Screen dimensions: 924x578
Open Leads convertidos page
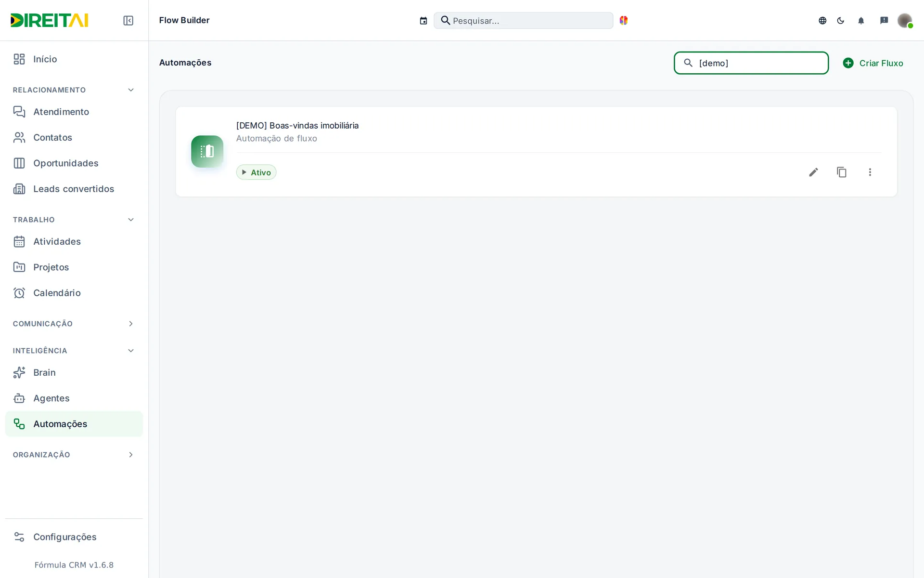[x=74, y=189]
